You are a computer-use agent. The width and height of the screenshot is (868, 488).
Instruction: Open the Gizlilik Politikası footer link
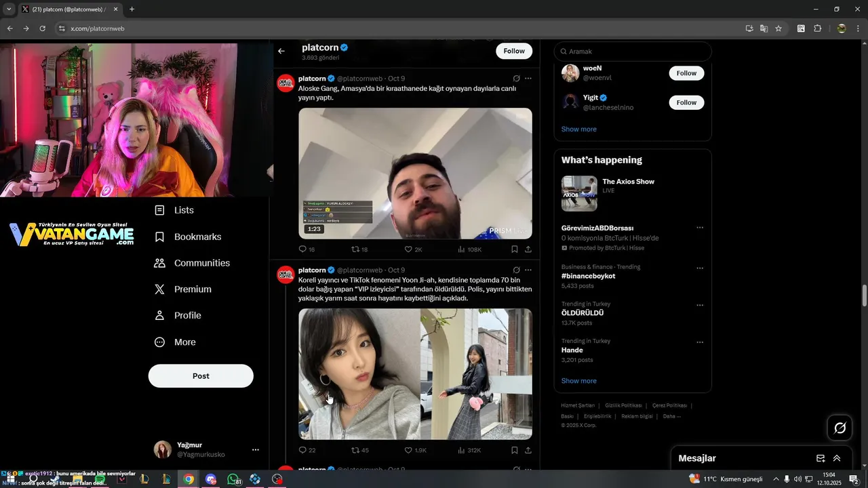tap(623, 405)
